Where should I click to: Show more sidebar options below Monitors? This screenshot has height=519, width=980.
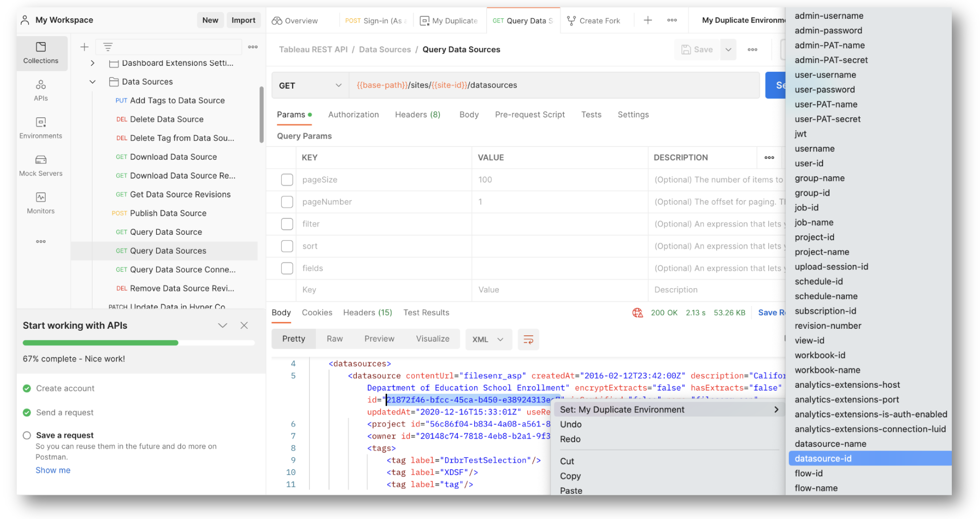[x=41, y=242]
